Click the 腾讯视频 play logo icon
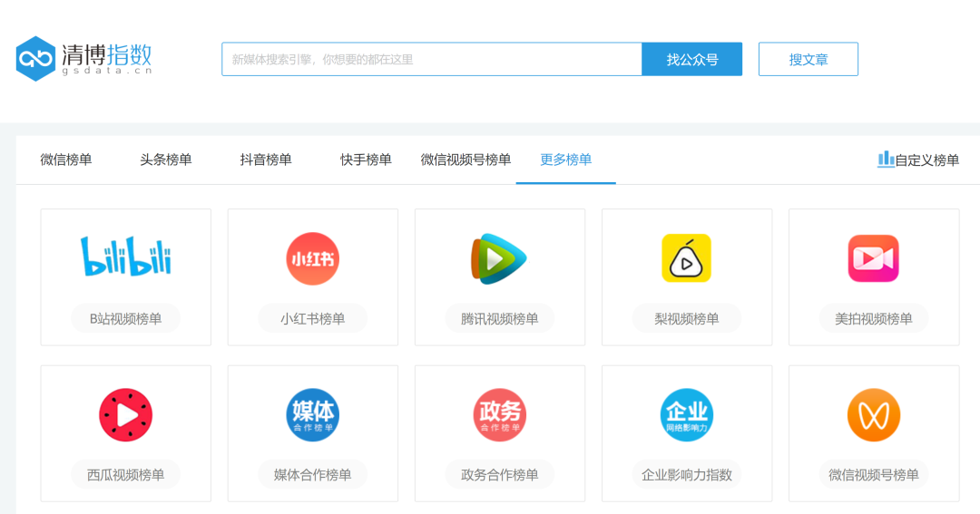The image size is (980, 514). (x=499, y=258)
